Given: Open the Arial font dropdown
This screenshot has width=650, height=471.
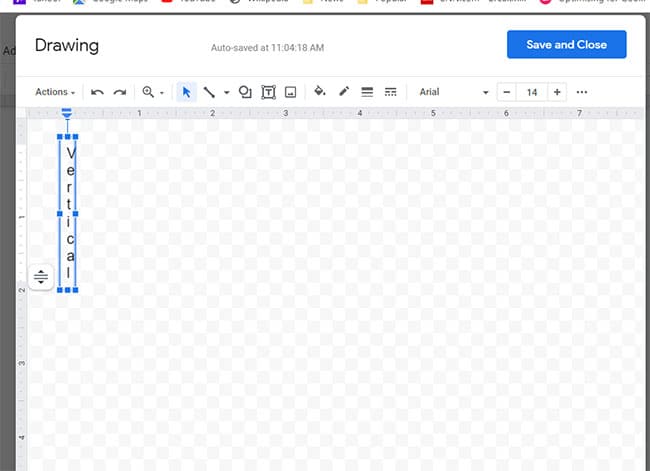Looking at the screenshot, I should [x=454, y=92].
